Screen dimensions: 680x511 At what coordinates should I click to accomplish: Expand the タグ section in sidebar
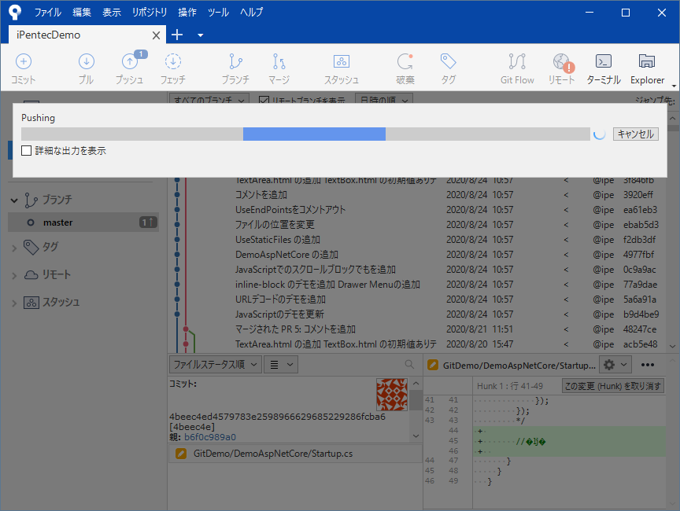(14, 248)
